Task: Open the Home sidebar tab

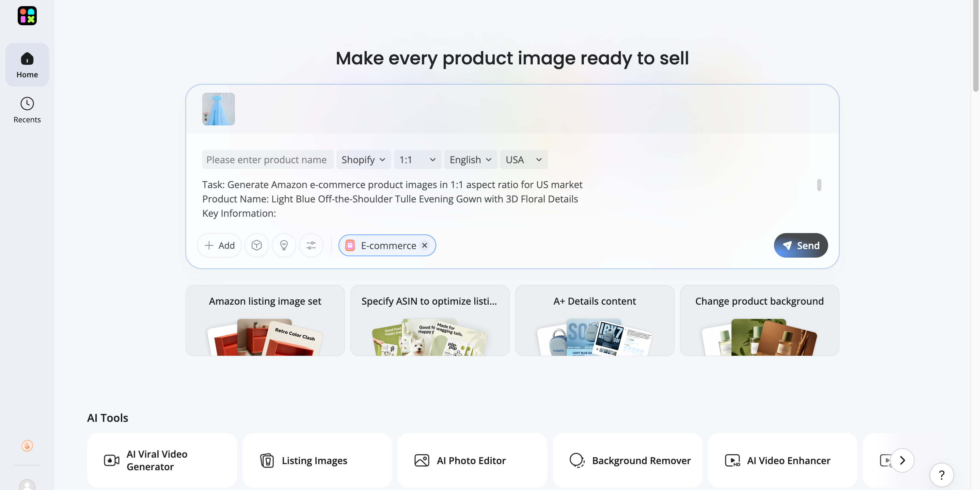Action: (x=27, y=65)
